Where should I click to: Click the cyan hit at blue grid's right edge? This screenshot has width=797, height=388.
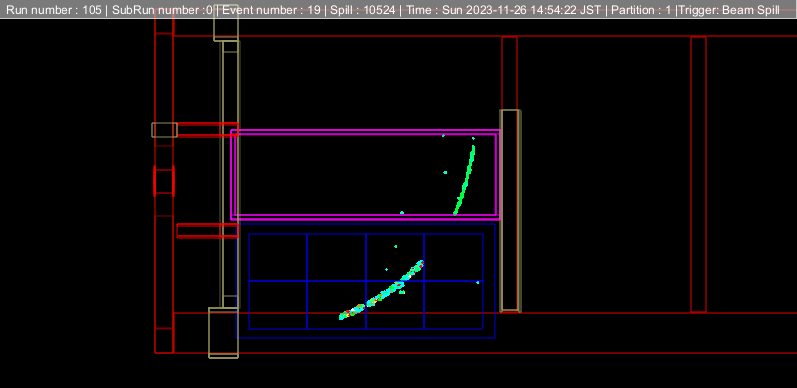478,282
